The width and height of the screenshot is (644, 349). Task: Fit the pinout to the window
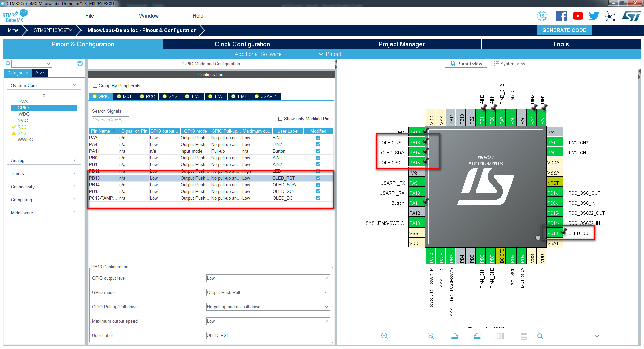click(408, 336)
